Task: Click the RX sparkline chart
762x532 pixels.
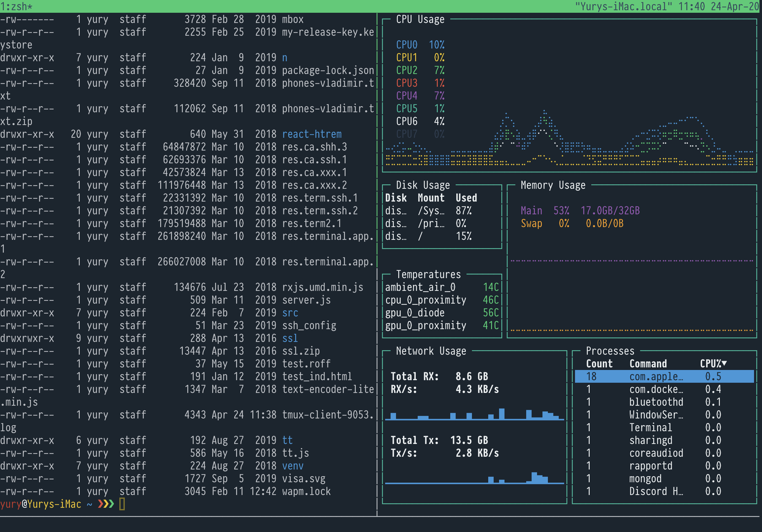Action: click(474, 414)
